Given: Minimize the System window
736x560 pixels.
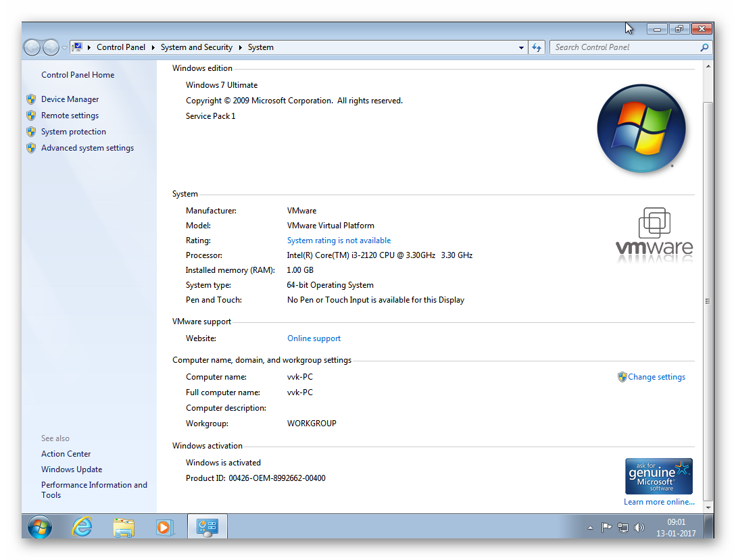Looking at the screenshot, I should [x=657, y=29].
